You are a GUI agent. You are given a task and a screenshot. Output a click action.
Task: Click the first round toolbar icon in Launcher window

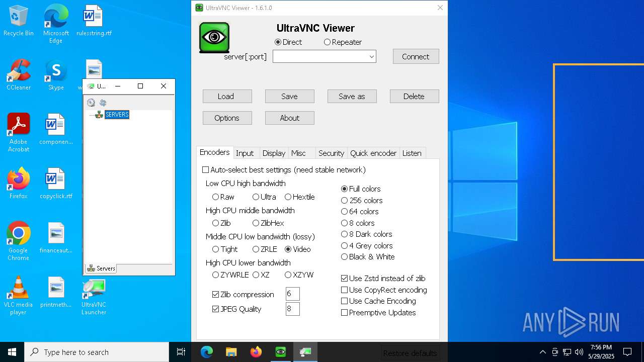pos(91,103)
